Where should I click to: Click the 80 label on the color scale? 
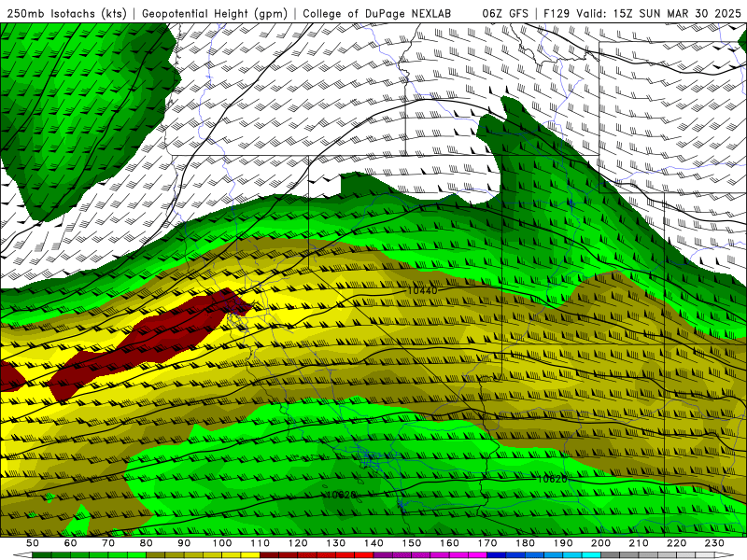click(x=147, y=543)
